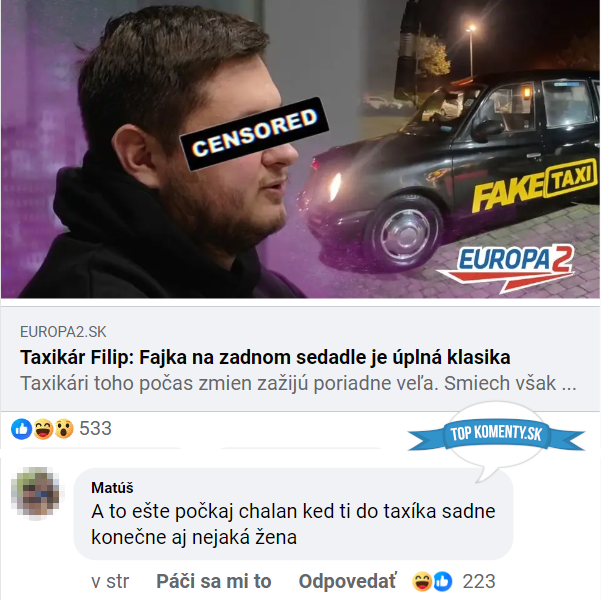This screenshot has height=616, width=601.
Task: Click the Wow surprised reaction icon
Action: [x=64, y=429]
